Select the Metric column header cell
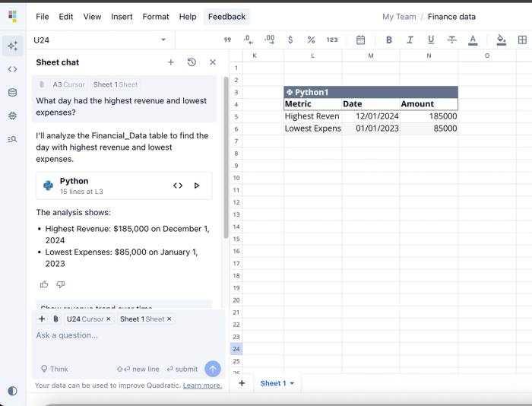Screen dimensions: 532x406 (x=313, y=104)
